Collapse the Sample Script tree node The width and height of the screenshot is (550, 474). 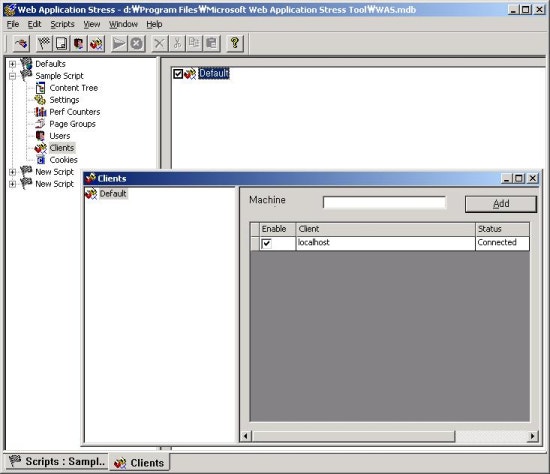pos(12,76)
